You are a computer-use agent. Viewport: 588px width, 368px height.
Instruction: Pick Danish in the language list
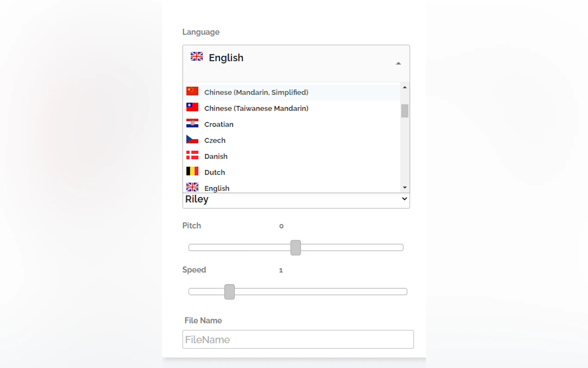coord(216,156)
